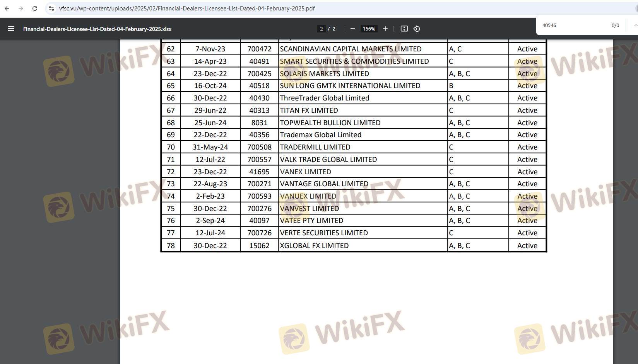Screen dimensions: 638x364
Task: Select TOPWEALTH BULLION LIMITED cell
Action: click(x=330, y=123)
